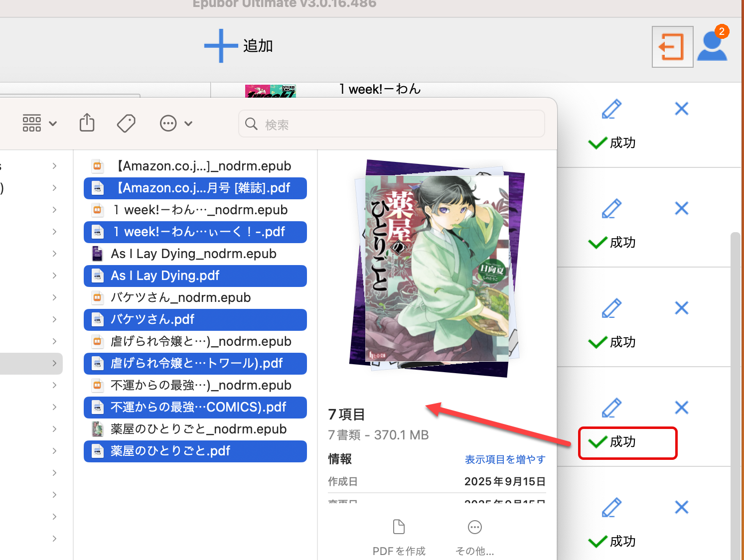Open the user account icon with badge
Viewport: 744px width, 560px height.
pyautogui.click(x=713, y=44)
